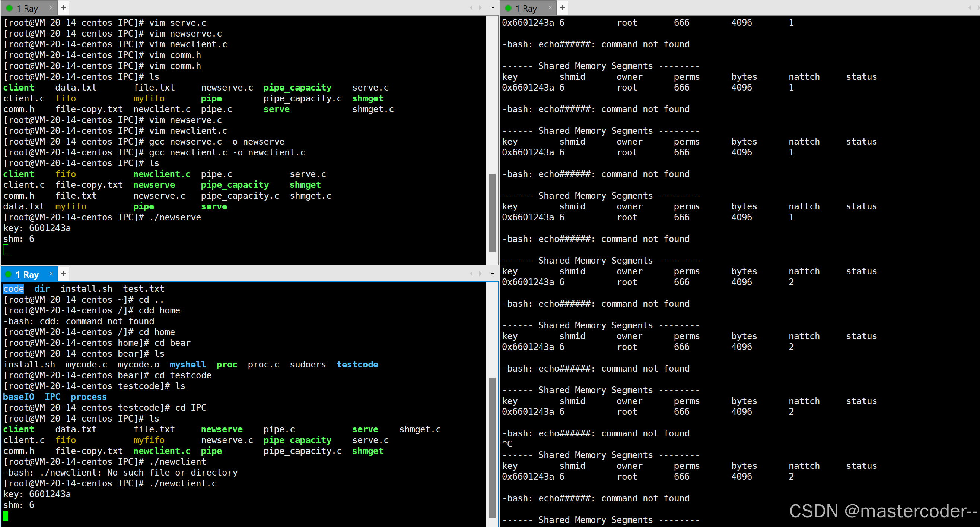Click the bottom-left terminal's vertical scrollbar thumb
This screenshot has width=980, height=527.
click(491, 447)
